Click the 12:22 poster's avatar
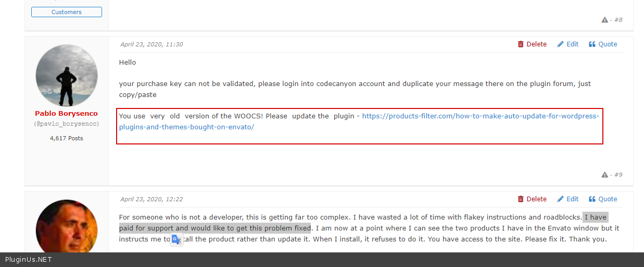This screenshot has height=267, width=644. 67,227
